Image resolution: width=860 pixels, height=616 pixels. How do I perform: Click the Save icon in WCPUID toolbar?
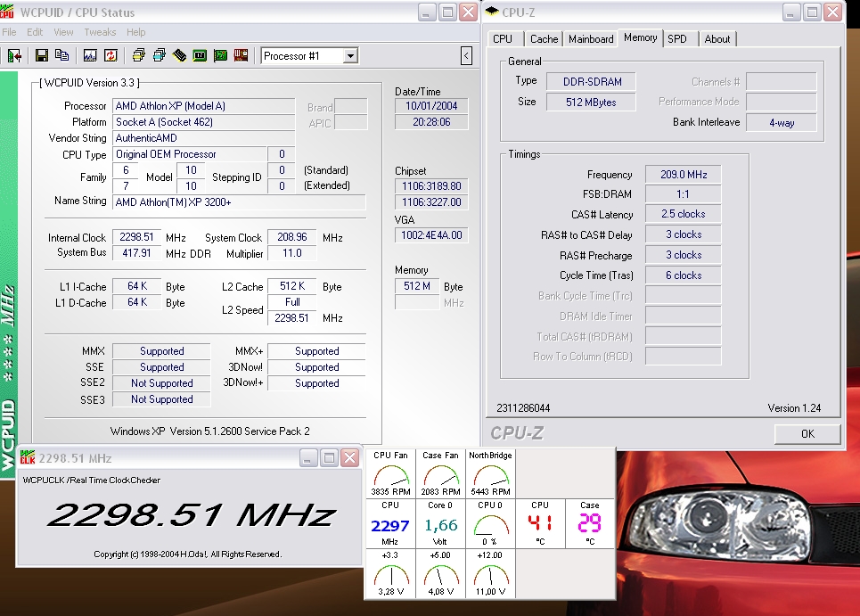[x=41, y=55]
